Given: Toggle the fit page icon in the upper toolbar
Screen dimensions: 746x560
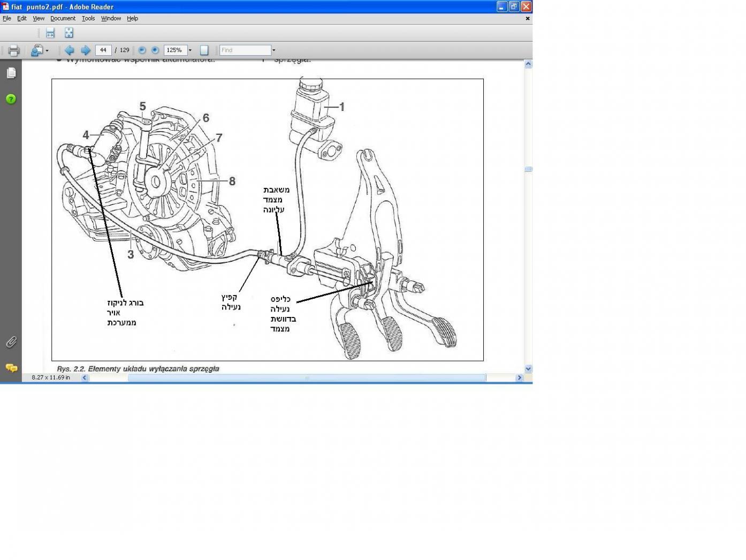Looking at the screenshot, I should tap(69, 33).
